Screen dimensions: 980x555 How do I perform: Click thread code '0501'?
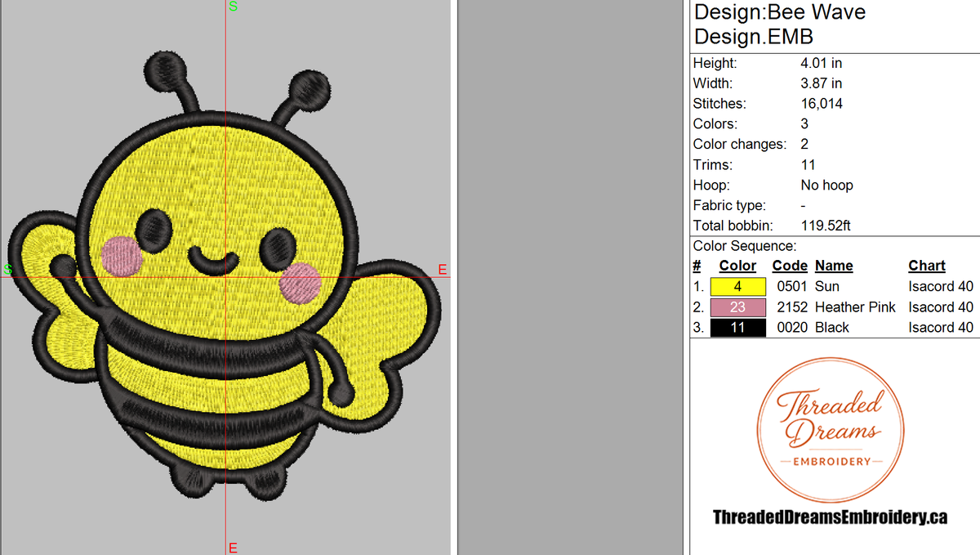[791, 287]
